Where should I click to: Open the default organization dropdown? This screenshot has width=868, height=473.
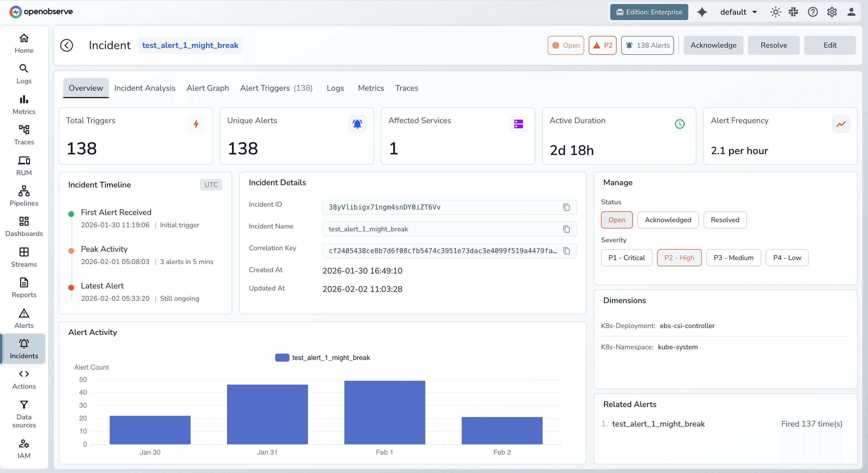pyautogui.click(x=739, y=12)
